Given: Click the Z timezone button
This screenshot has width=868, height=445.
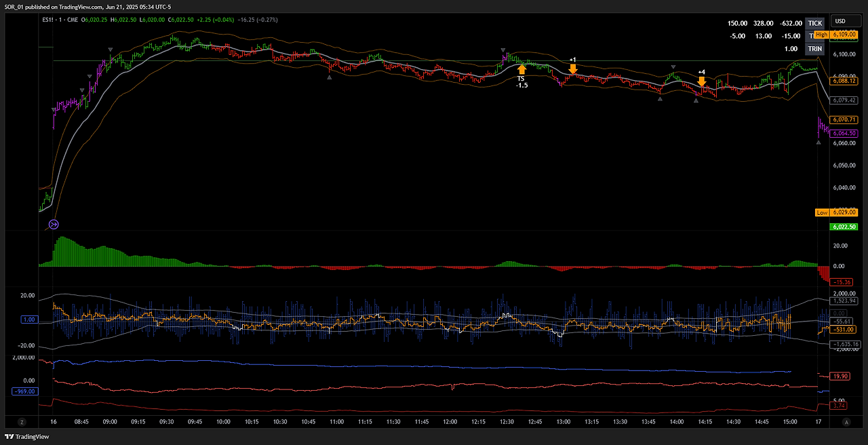Looking at the screenshot, I should click(x=21, y=421).
